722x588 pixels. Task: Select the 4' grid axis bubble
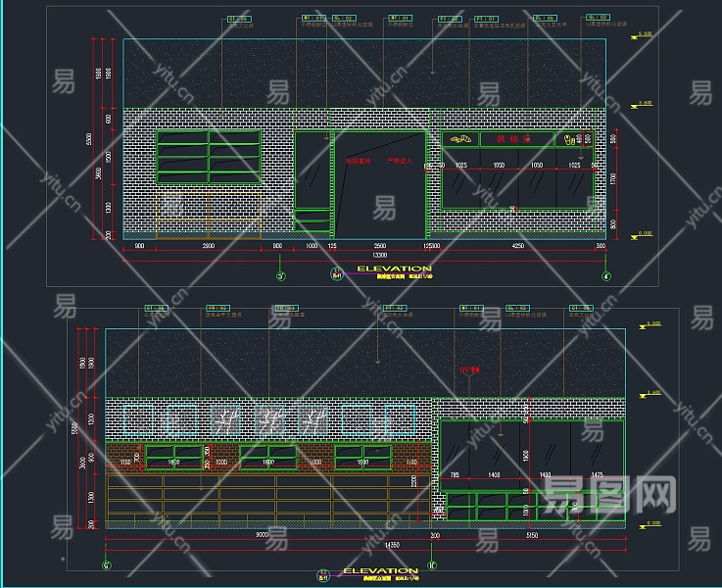606,276
